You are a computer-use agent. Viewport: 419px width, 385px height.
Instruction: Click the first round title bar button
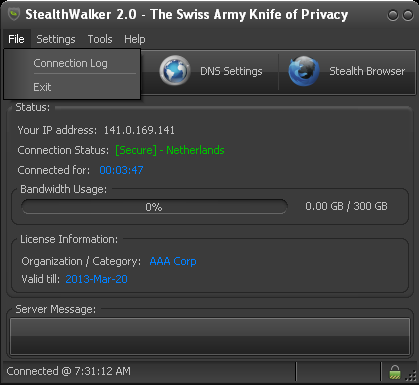393,15
